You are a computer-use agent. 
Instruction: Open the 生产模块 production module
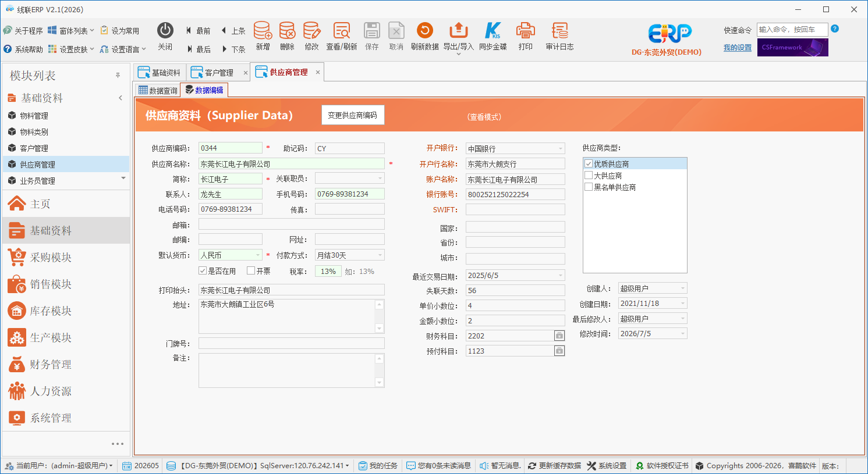(66, 337)
